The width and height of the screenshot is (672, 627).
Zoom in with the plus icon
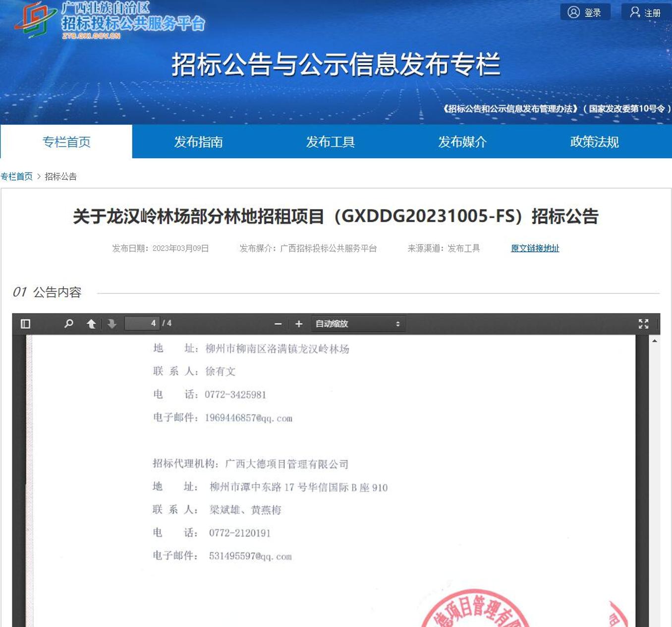(x=299, y=324)
